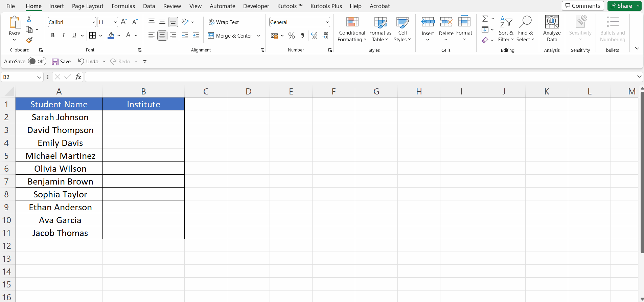Click the Cut scissors icon

tap(29, 19)
